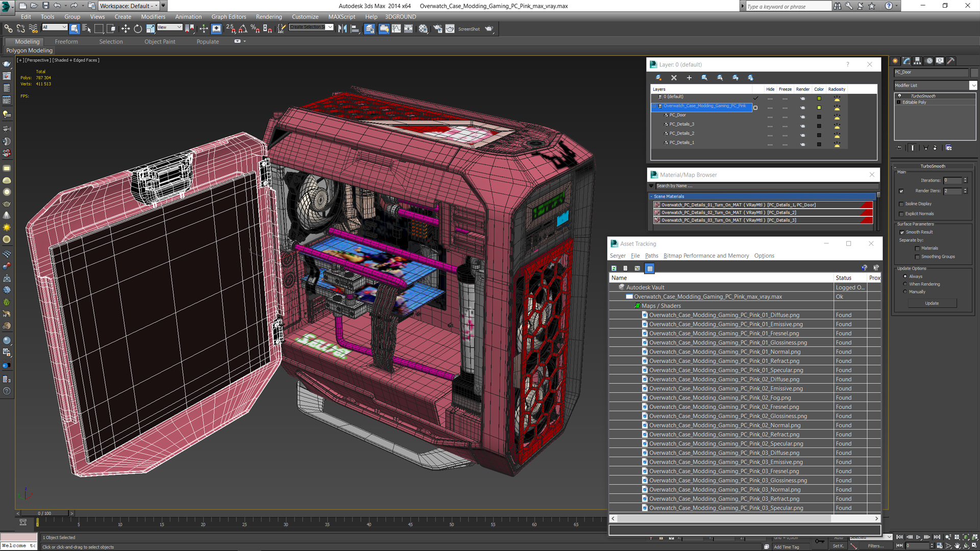Expand Editable Poly in modifier stack

899,102
